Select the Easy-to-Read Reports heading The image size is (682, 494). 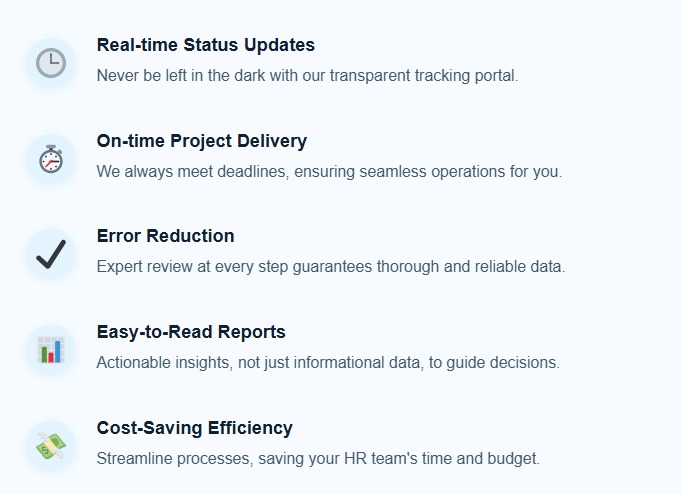(x=191, y=332)
